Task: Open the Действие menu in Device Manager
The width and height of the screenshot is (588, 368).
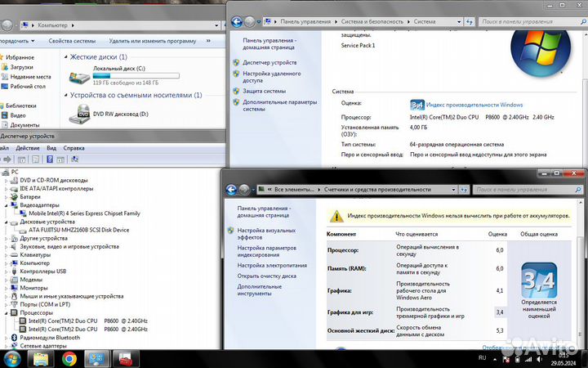Action: coord(28,148)
